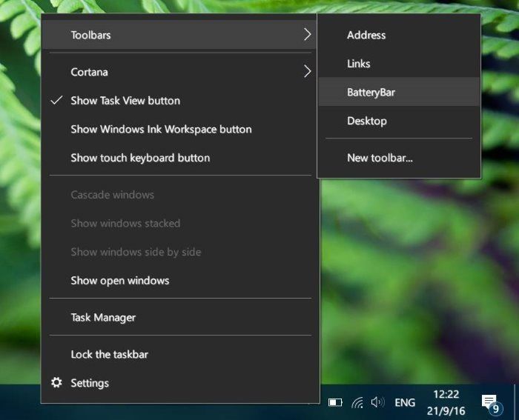Open the Cortana submenu entry
The height and width of the screenshot is (420, 519).
(179, 72)
